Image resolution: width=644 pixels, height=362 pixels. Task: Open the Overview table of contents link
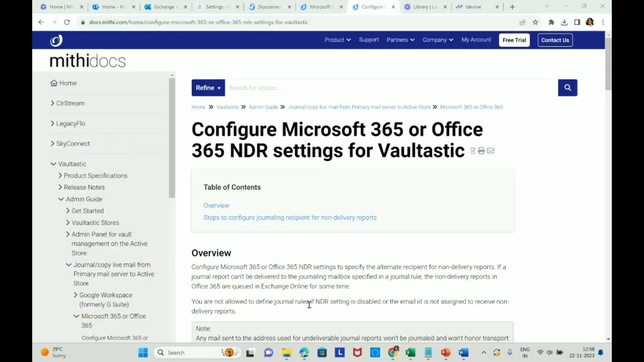point(216,205)
